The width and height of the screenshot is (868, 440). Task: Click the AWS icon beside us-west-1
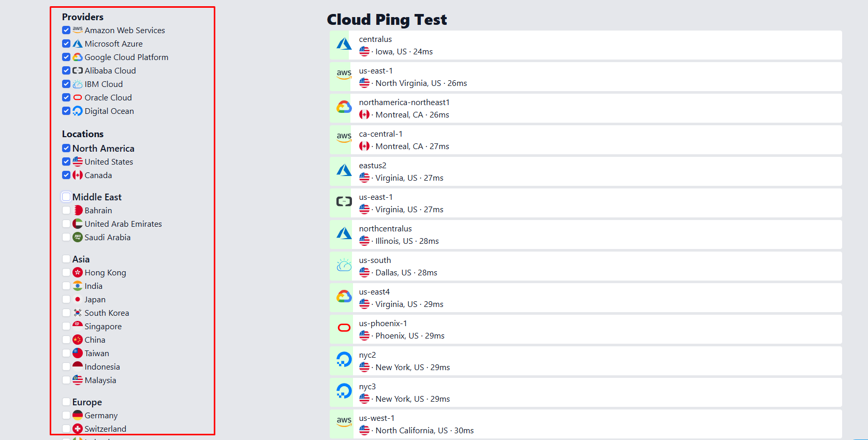(x=344, y=421)
